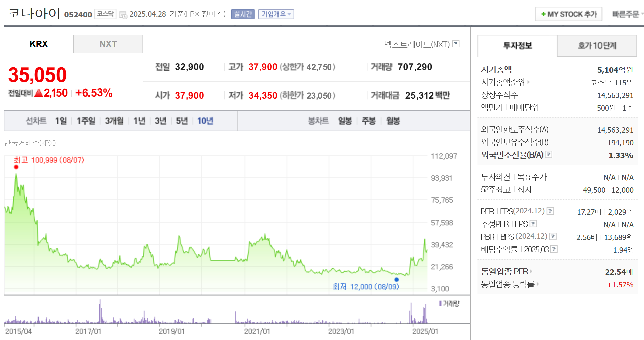Screen dimensions: 644x340
Task: Open the 호가10단계 tab
Action: point(597,46)
